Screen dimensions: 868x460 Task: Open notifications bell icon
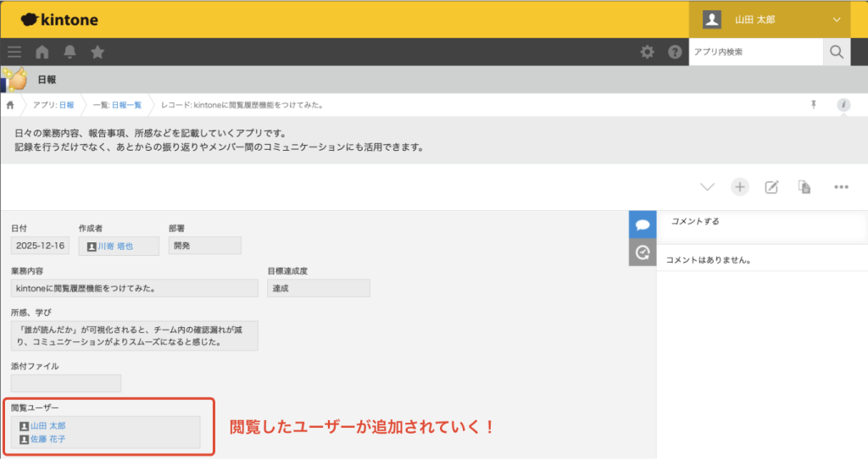pos(70,53)
